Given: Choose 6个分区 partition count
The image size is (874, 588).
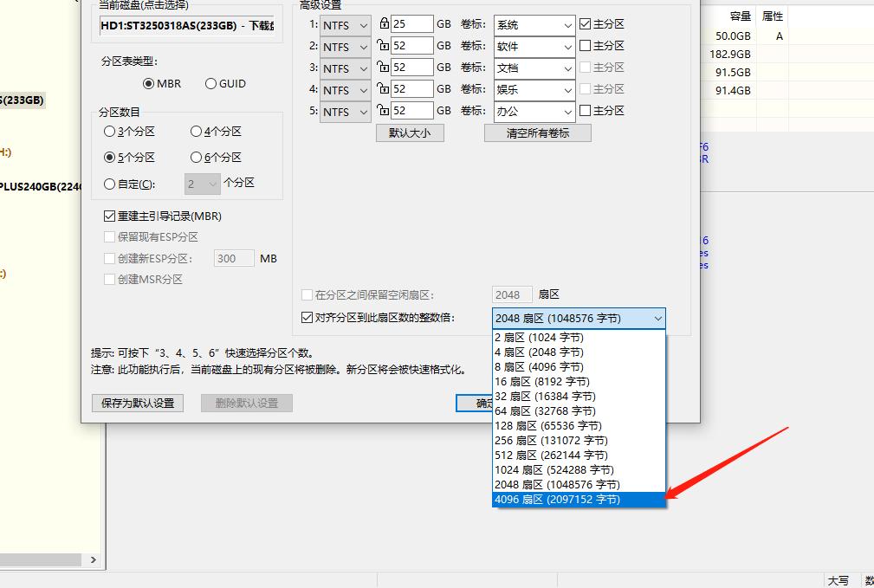Looking at the screenshot, I should 197,158.
